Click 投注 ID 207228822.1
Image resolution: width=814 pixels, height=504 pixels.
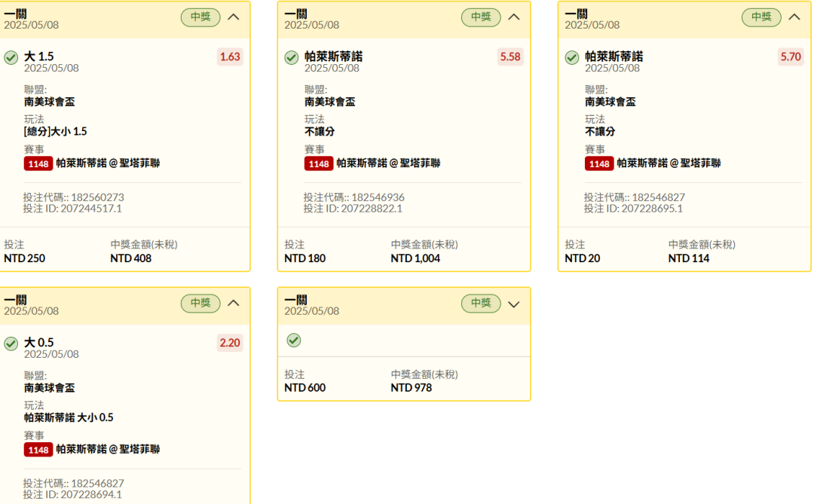tap(353, 209)
